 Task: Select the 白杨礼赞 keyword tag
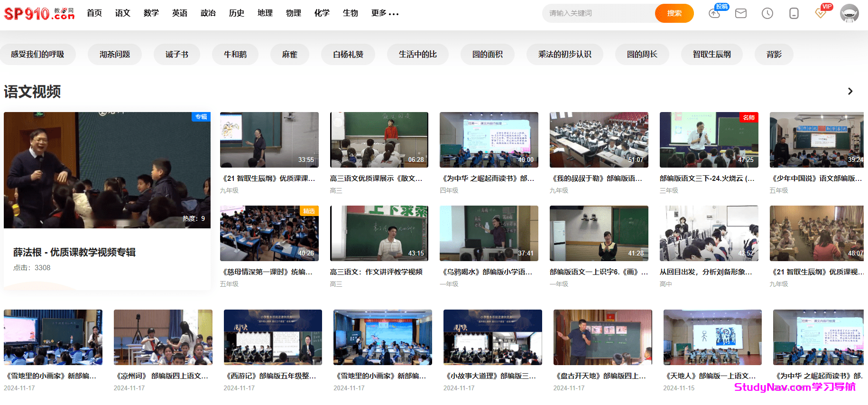point(348,55)
